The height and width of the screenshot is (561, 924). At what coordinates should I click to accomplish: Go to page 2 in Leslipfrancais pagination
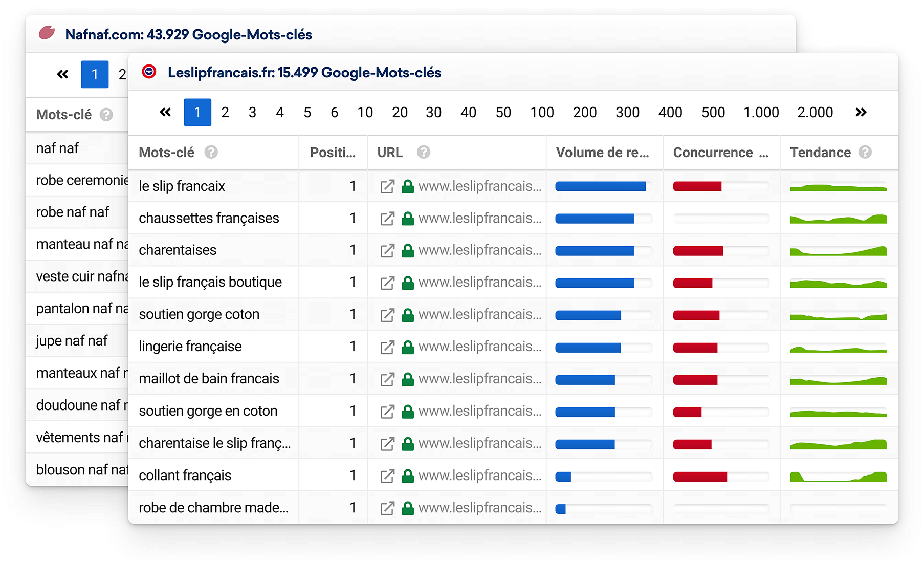(x=225, y=112)
